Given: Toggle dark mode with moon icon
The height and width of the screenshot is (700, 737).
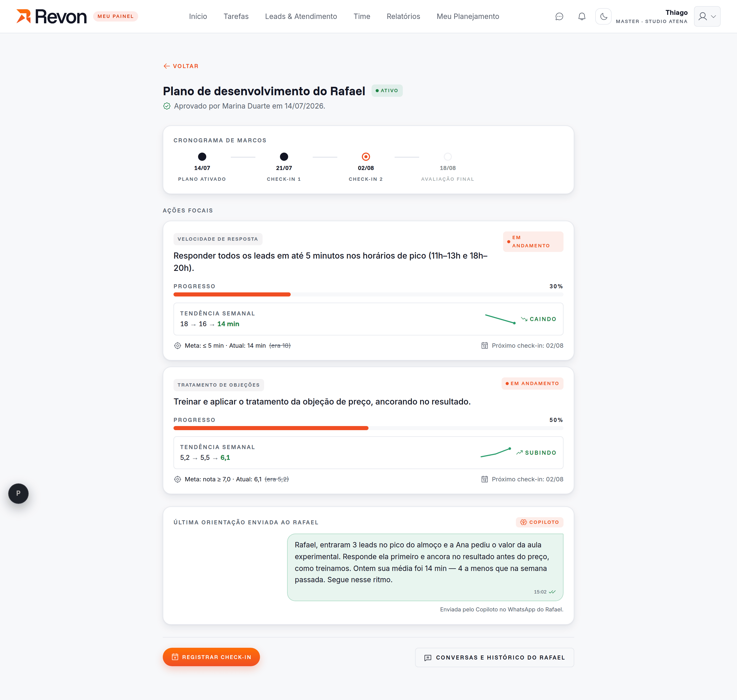Looking at the screenshot, I should 603,16.
